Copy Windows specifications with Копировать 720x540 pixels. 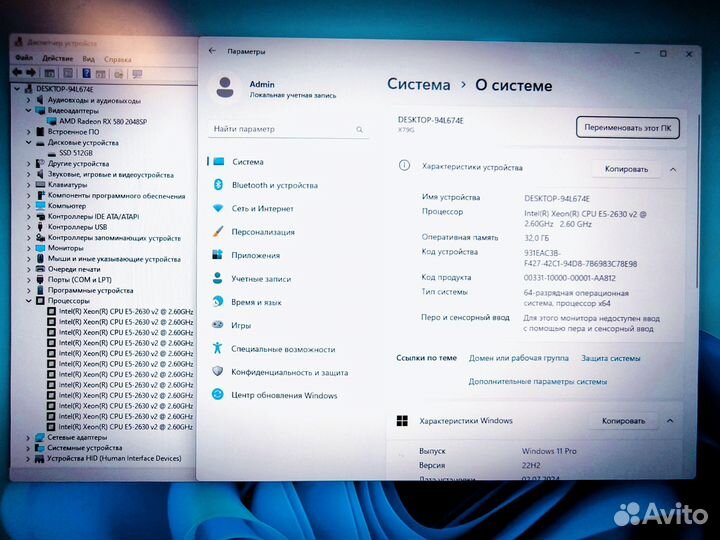coord(624,421)
